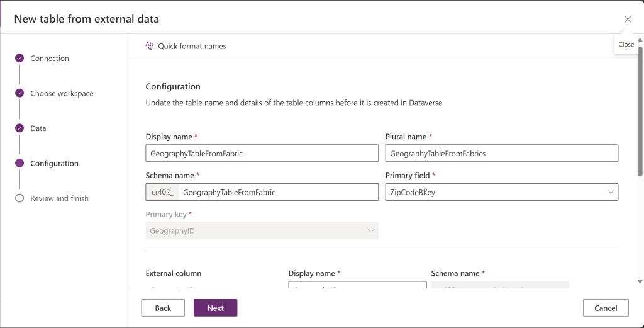Click the Connection step checkmark icon
This screenshot has width=644, height=328.
19,59
